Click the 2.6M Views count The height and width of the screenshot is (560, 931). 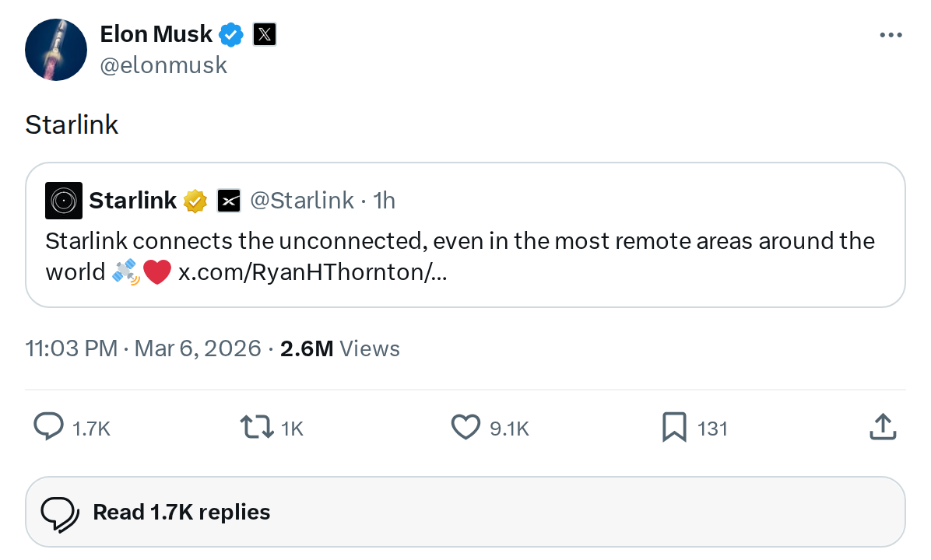339,348
